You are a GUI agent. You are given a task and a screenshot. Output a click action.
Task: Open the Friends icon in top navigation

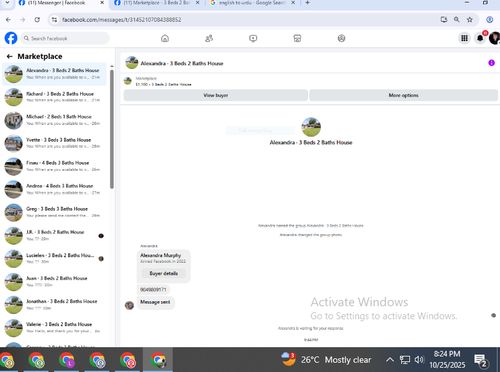(209, 38)
